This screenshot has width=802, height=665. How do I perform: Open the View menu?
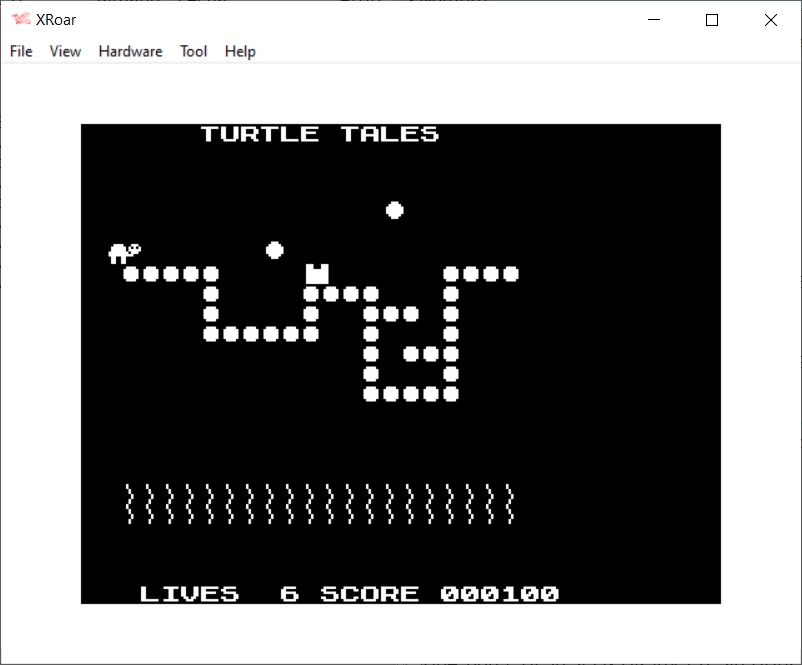tap(65, 51)
